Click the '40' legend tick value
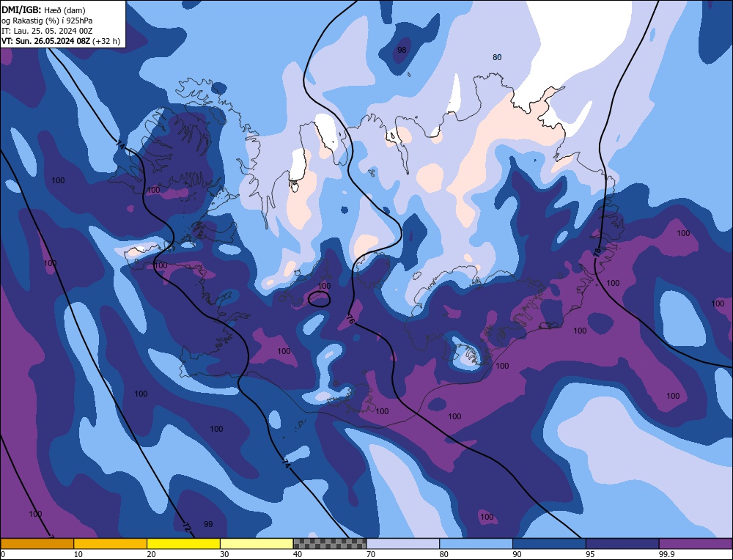The image size is (733, 560). click(298, 554)
